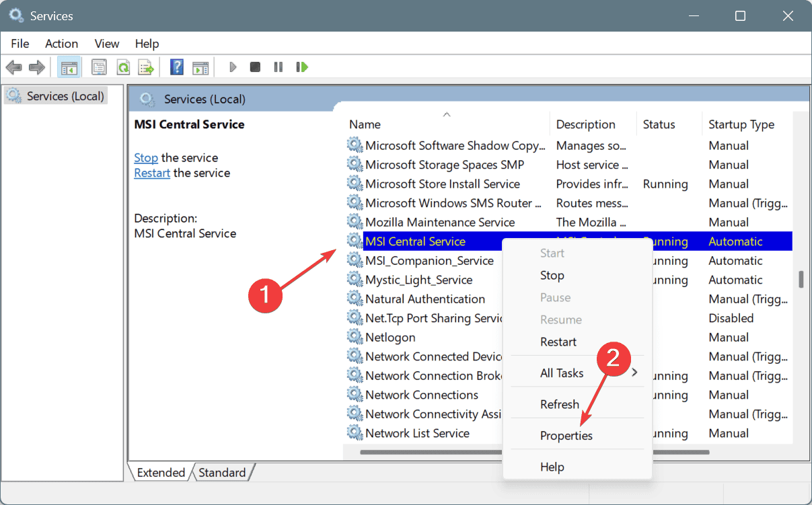Image resolution: width=812 pixels, height=505 pixels.
Task: Select the Mozilla Maintenance Service name
Action: point(440,222)
